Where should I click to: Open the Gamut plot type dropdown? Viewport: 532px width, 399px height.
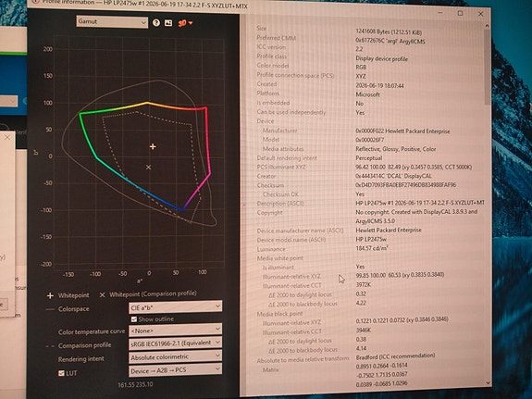point(112,21)
